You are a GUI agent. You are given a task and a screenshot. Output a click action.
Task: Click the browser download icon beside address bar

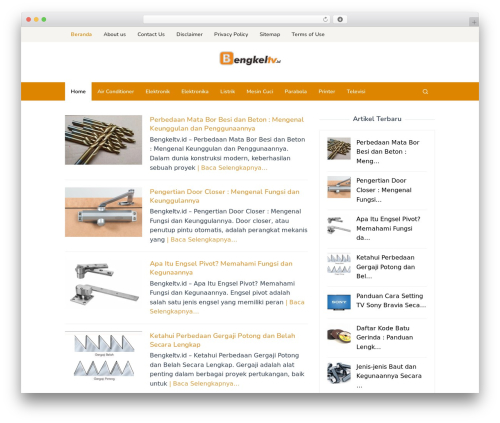[340, 19]
